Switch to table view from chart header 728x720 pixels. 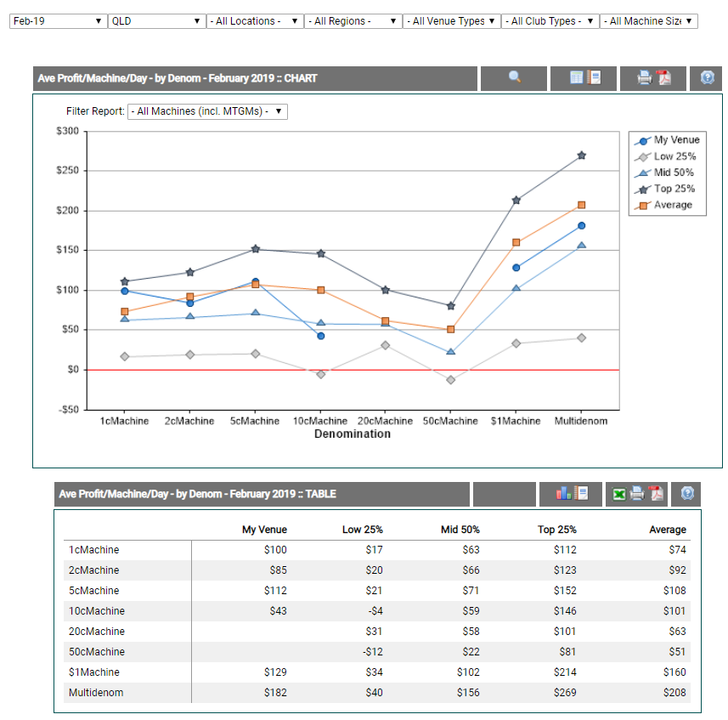tap(584, 78)
